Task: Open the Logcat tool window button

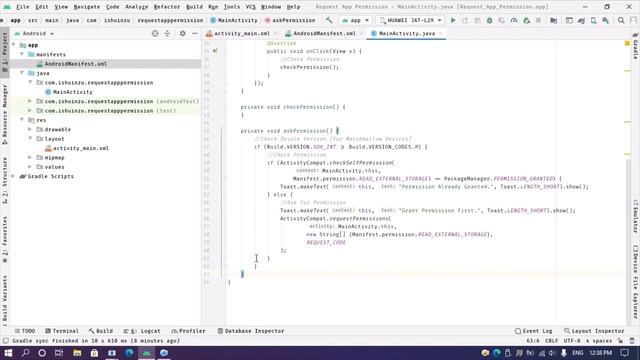Action: pyautogui.click(x=142, y=331)
